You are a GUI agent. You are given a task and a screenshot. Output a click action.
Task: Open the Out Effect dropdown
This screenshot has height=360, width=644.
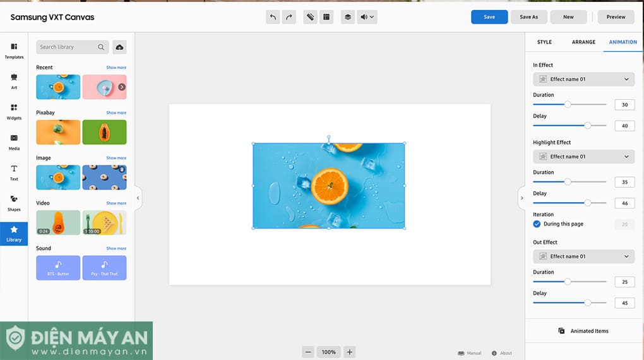583,256
